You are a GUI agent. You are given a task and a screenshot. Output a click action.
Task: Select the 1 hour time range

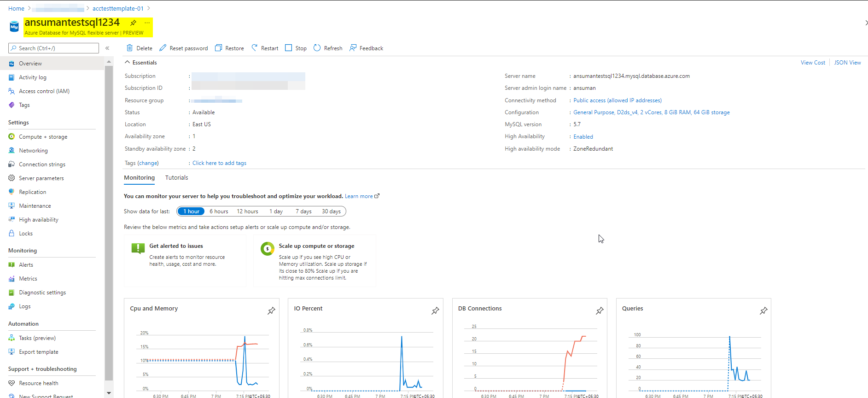click(x=191, y=211)
